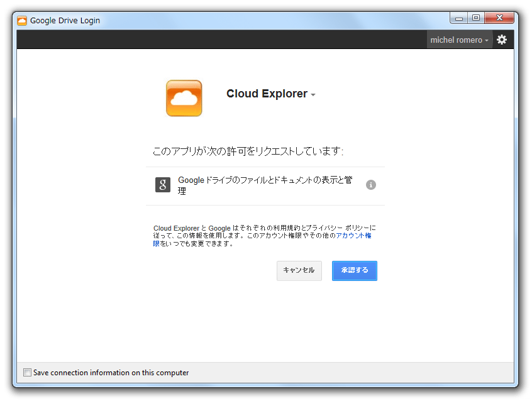This screenshot has width=532, height=401.
Task: Minimize the Google Drive Login window
Action: [x=458, y=18]
